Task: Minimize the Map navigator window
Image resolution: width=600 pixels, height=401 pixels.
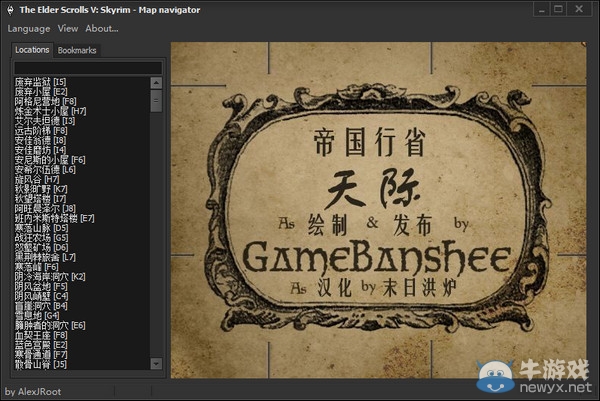Action: click(x=541, y=10)
